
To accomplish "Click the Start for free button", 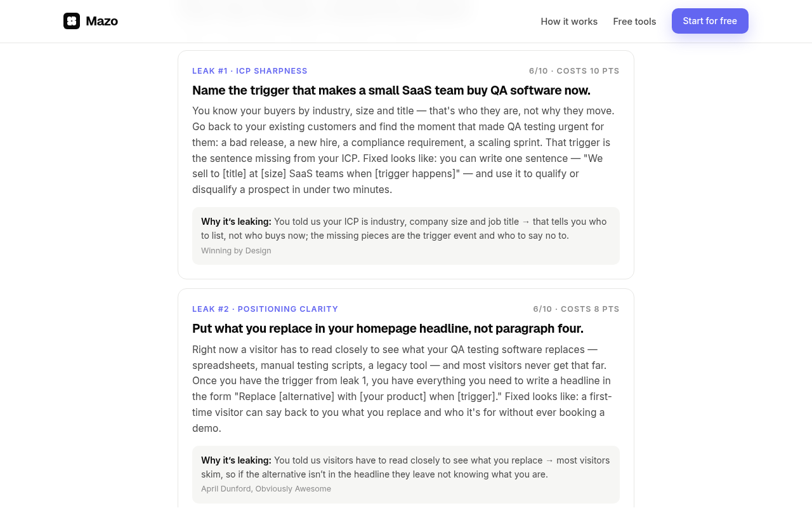I will [x=710, y=21].
